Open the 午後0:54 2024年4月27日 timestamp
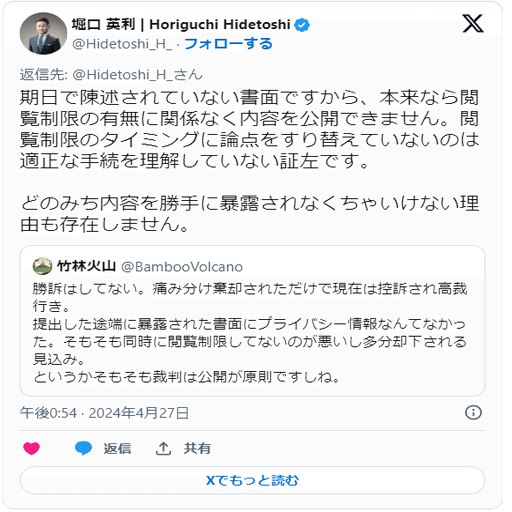512x512 pixels. point(104,413)
